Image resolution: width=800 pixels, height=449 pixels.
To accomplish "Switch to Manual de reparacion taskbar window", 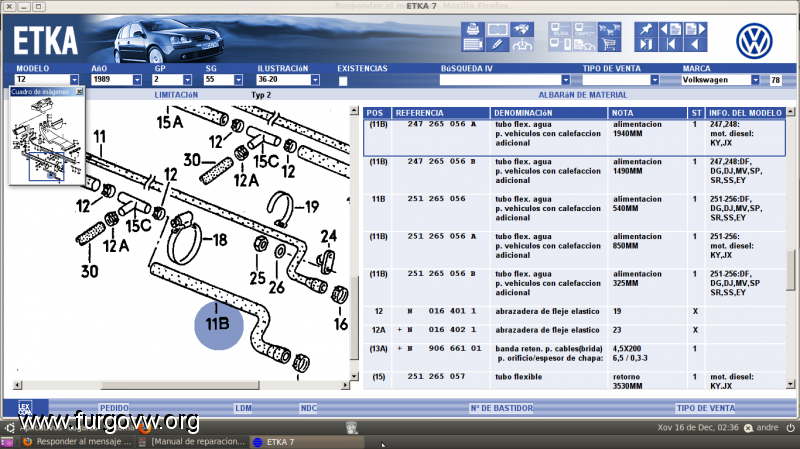I will click(192, 442).
